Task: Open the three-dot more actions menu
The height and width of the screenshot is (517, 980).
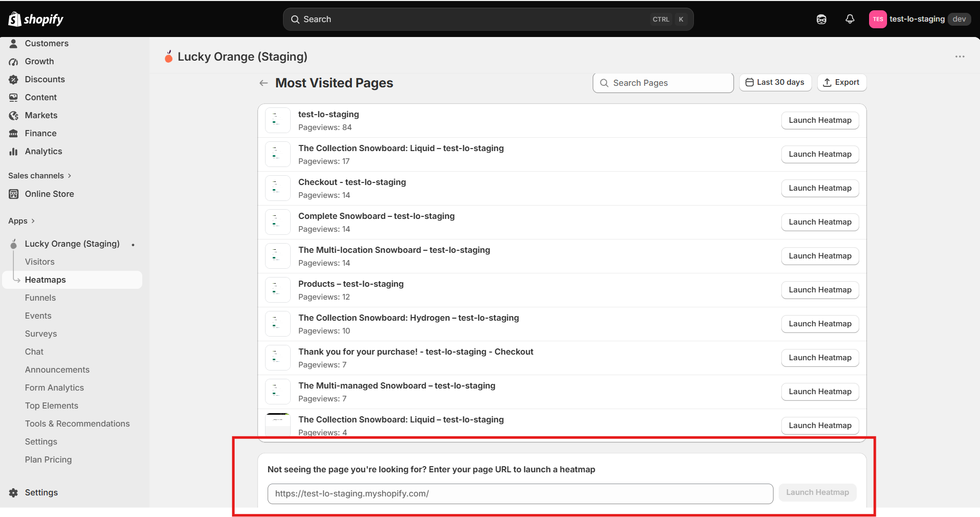Action: 959,57
